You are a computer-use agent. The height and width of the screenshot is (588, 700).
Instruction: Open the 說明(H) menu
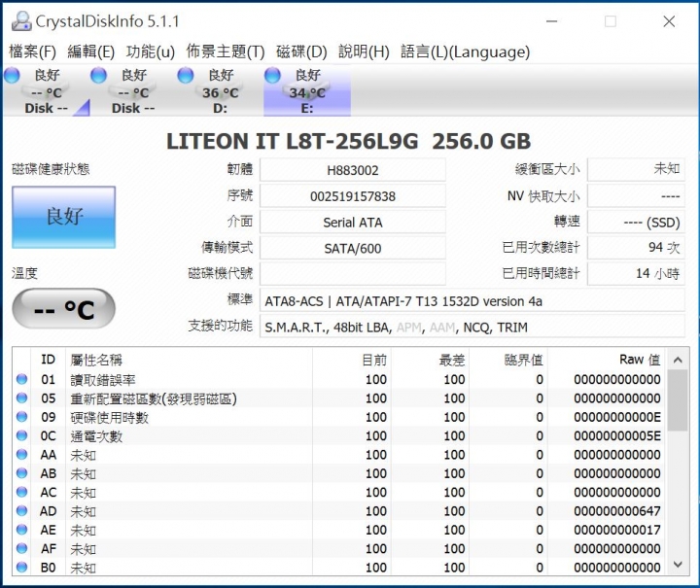click(364, 52)
